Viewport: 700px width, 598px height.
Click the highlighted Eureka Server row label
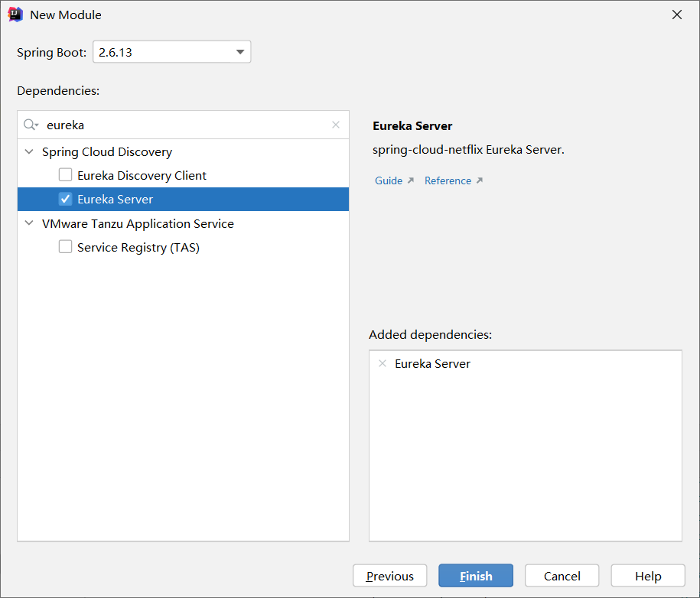[116, 199]
